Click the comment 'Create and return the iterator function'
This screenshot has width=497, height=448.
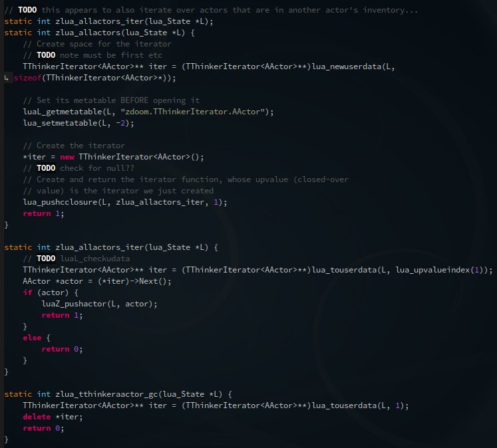tap(186, 179)
